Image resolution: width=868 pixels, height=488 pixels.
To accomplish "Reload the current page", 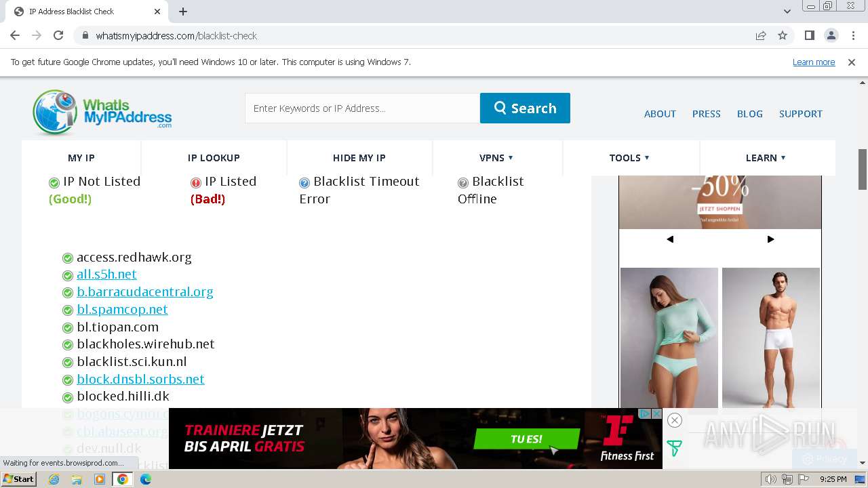I will point(58,35).
